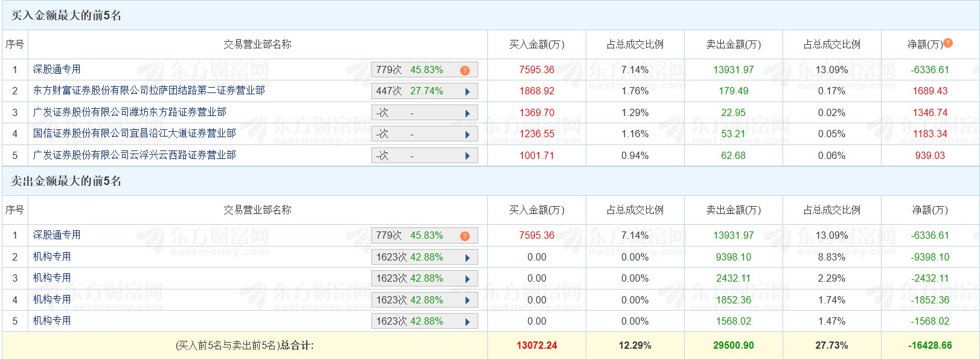Open 深股通专用 link in the buy table
Screen dimensions: 980x359
tap(57, 70)
